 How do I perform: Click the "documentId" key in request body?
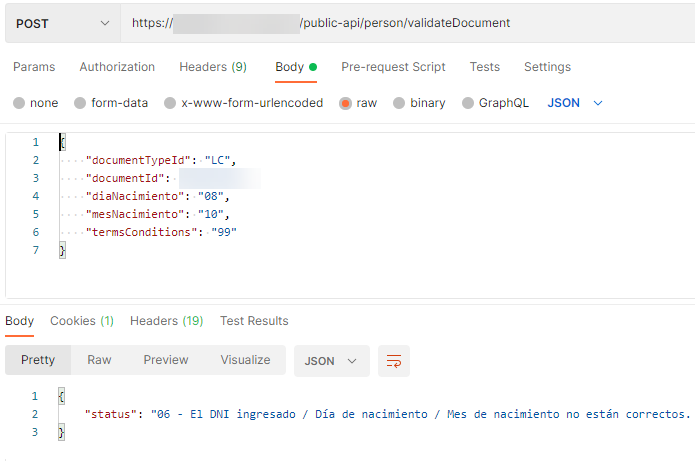pyautogui.click(x=125, y=178)
